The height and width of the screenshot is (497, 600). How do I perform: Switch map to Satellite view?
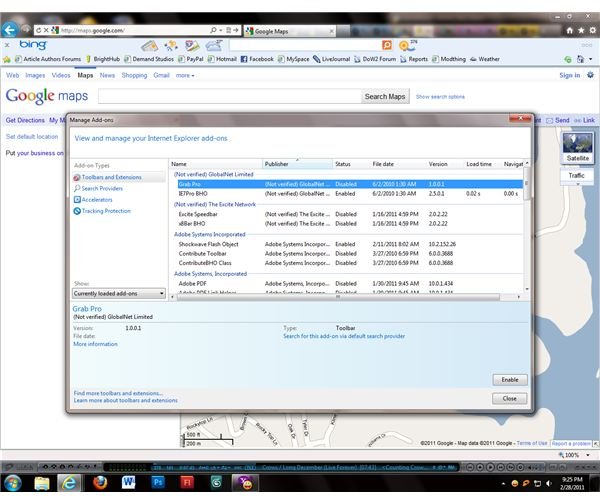(577, 148)
